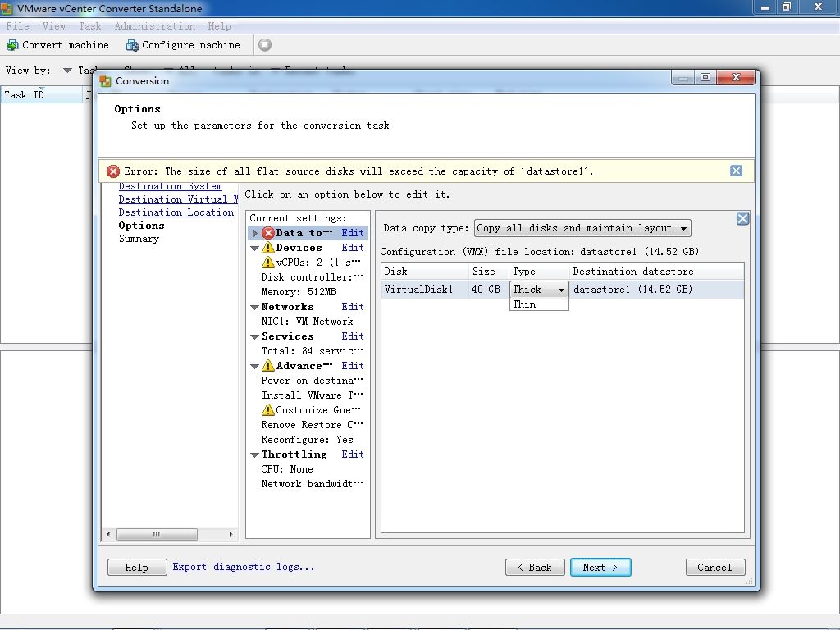Select the CPU: None throttling setting

[x=287, y=468]
